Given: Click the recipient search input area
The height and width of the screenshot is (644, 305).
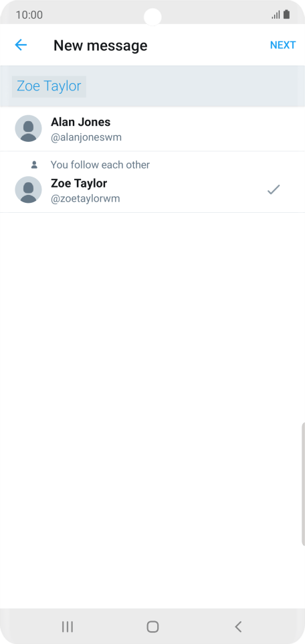Looking at the screenshot, I should [x=152, y=86].
